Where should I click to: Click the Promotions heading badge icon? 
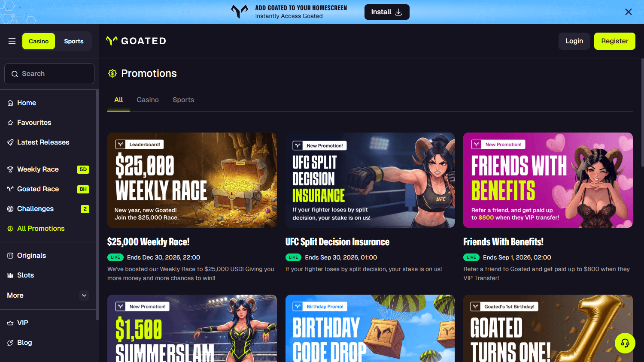(112, 73)
